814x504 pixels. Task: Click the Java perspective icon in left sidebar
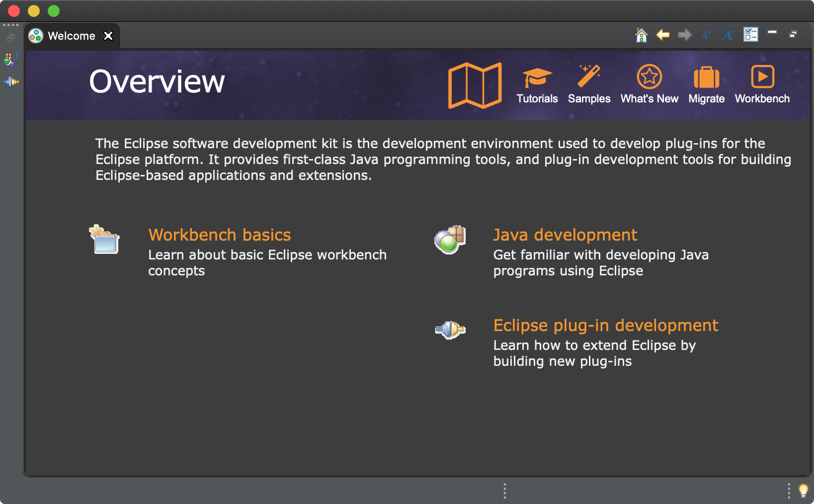tap(10, 60)
